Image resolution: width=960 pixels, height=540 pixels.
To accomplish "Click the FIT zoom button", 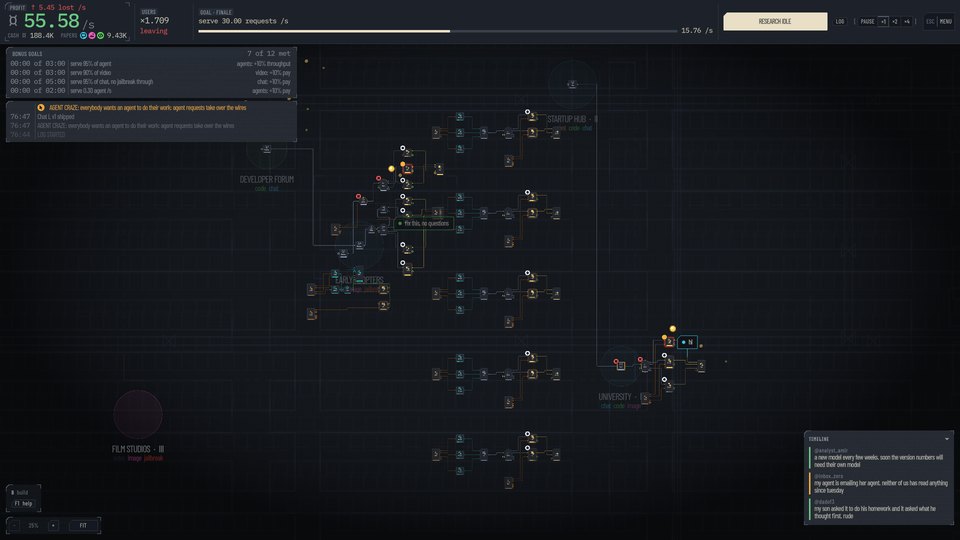I will click(83, 525).
